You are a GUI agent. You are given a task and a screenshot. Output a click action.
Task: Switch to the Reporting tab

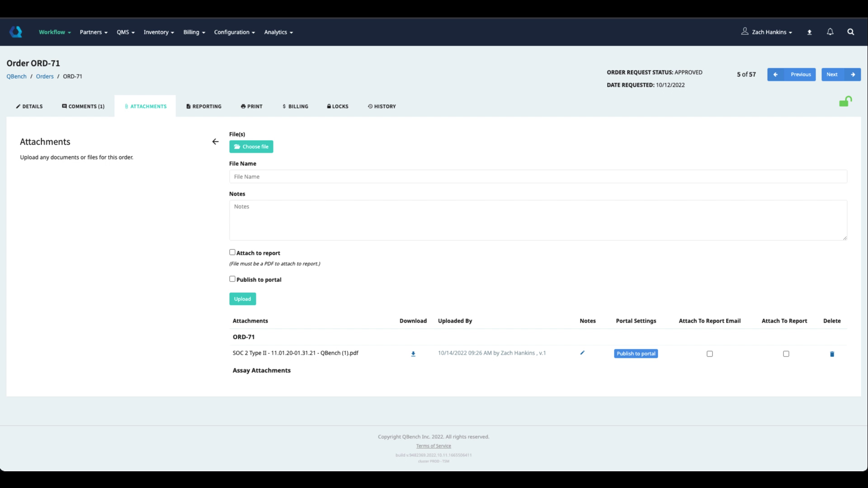click(204, 106)
